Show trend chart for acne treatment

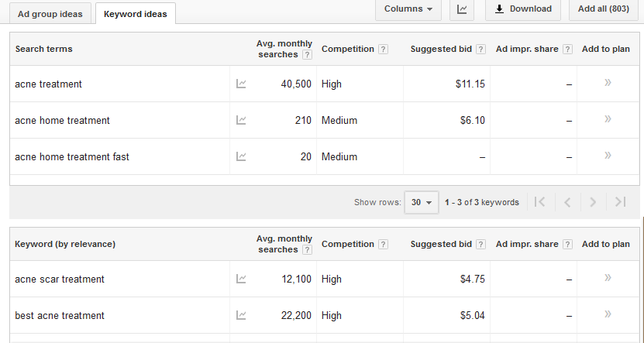tap(241, 84)
